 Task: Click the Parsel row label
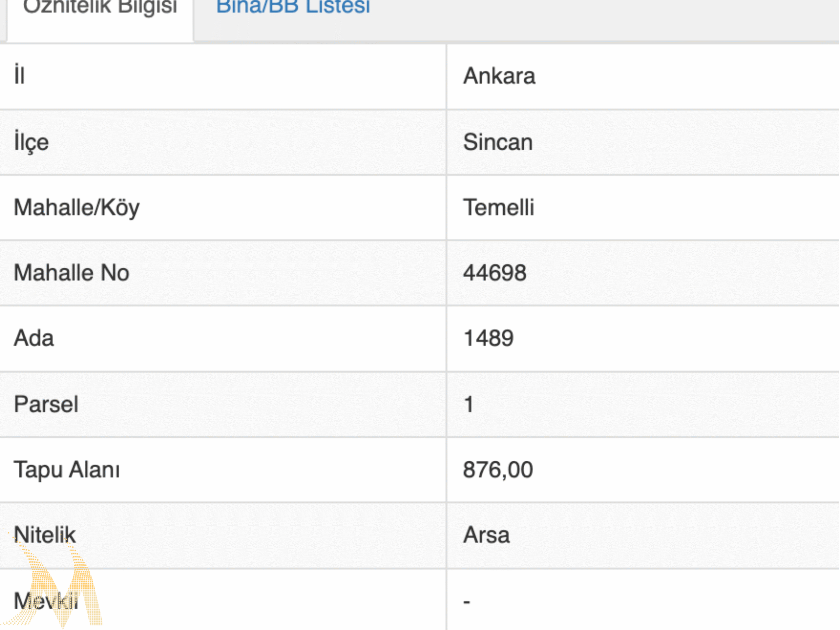click(46, 404)
